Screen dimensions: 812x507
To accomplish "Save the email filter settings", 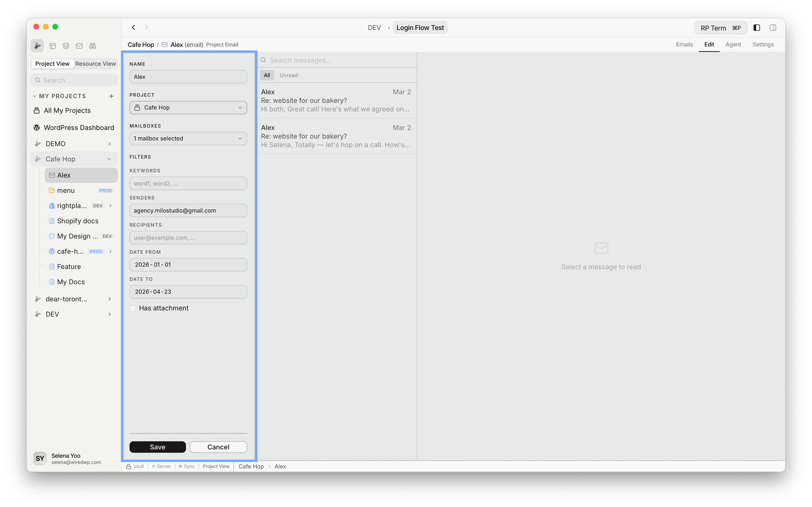I will [x=158, y=447].
